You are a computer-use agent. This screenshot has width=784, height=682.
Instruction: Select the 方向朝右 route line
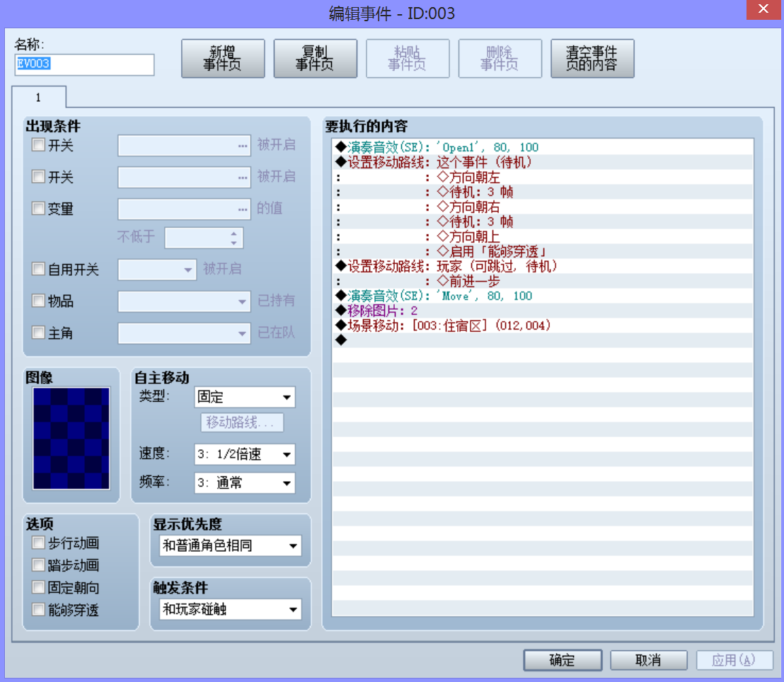[543, 207]
